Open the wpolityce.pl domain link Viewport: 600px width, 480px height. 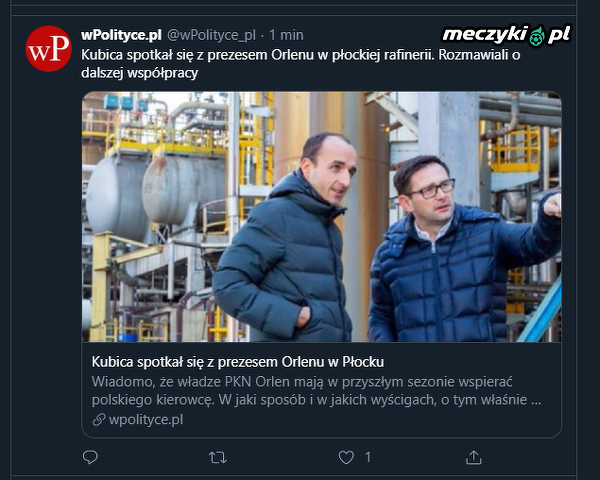click(x=146, y=420)
